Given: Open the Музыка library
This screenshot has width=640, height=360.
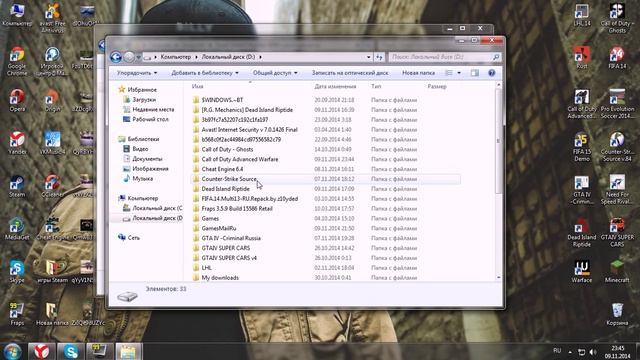Looking at the screenshot, I should coord(142,178).
